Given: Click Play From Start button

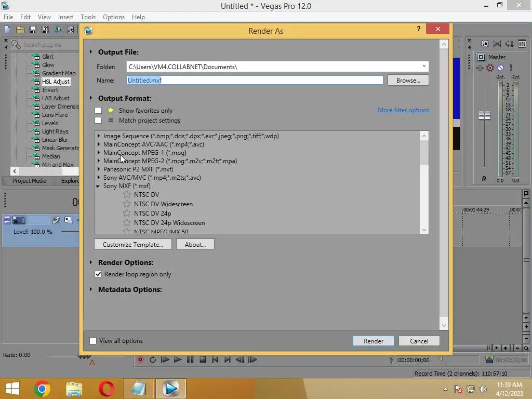Looking at the screenshot, I should pyautogui.click(x=165, y=360).
